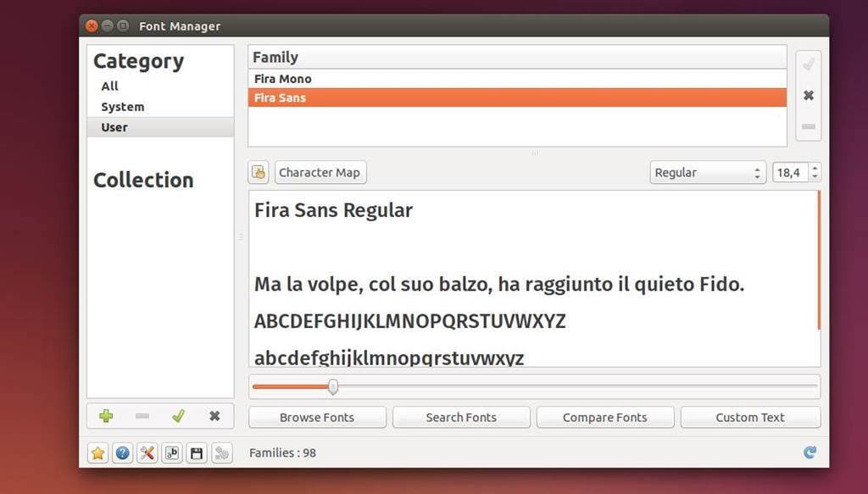Minimize the Font Manager window
The height and width of the screenshot is (494, 868).
[108, 25]
